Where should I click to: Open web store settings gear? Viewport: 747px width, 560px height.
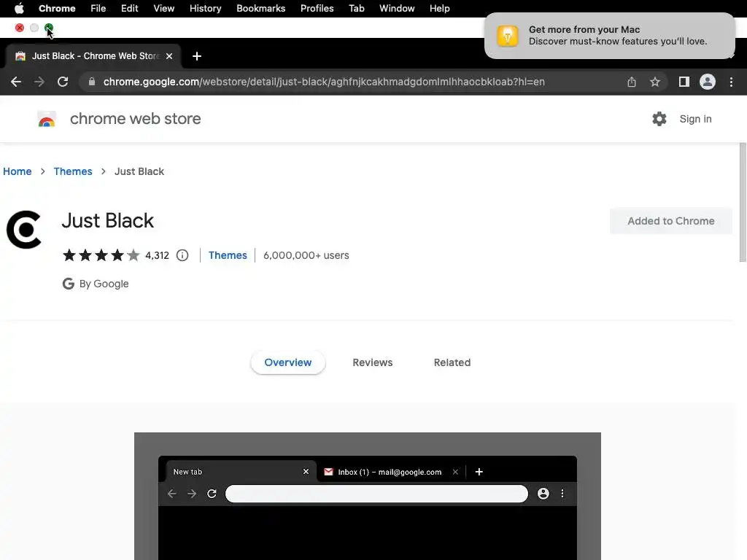[x=659, y=119]
